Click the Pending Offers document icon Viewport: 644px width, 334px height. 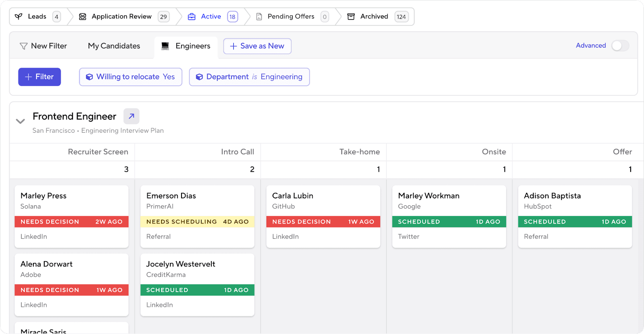(x=259, y=16)
